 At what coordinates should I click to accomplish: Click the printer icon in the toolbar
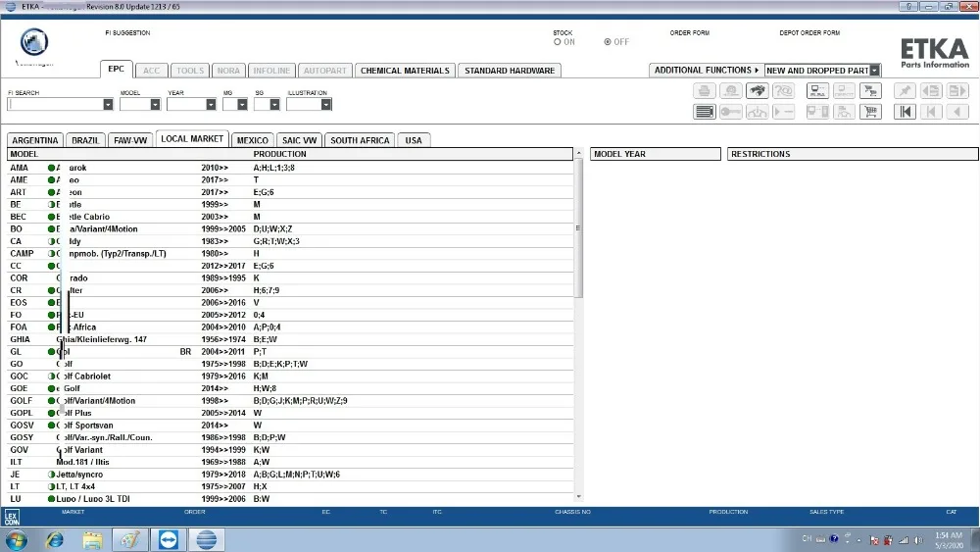click(x=705, y=90)
